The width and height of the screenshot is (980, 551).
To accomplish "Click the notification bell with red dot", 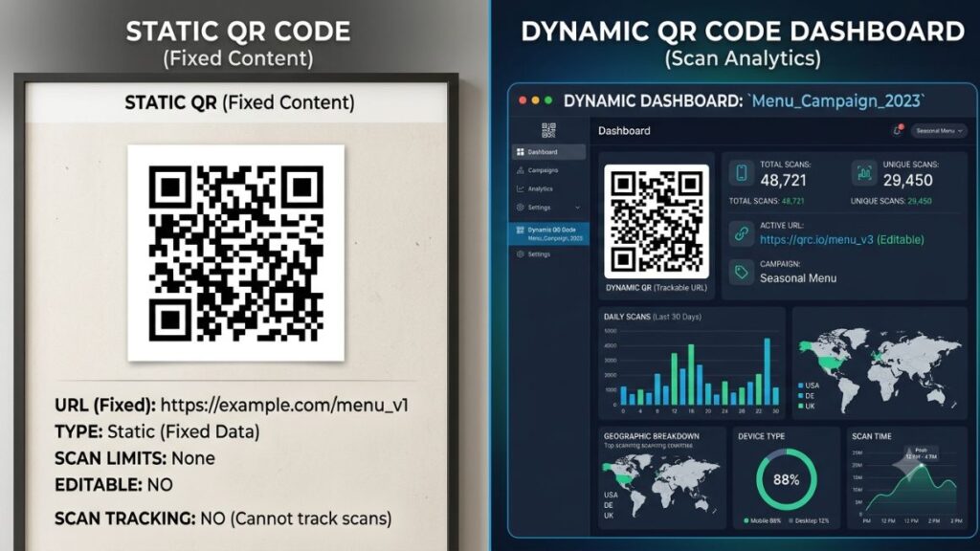I will [898, 130].
